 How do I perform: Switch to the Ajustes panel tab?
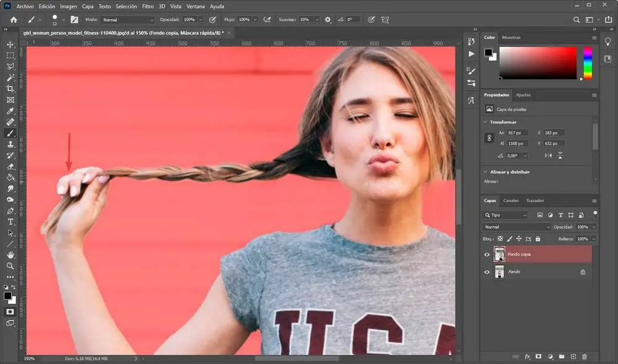pos(523,95)
